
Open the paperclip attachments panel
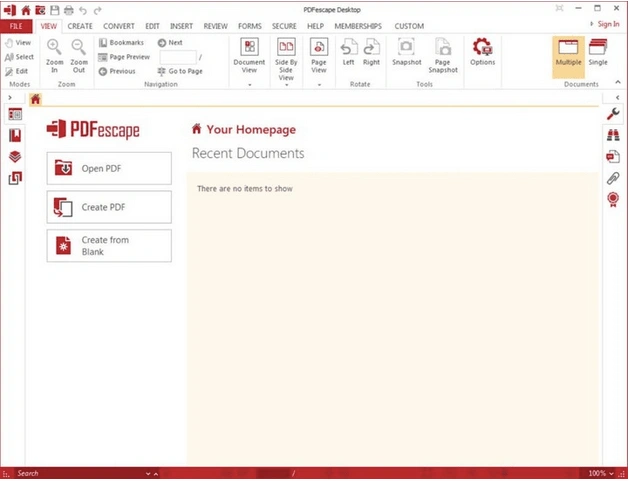613,178
